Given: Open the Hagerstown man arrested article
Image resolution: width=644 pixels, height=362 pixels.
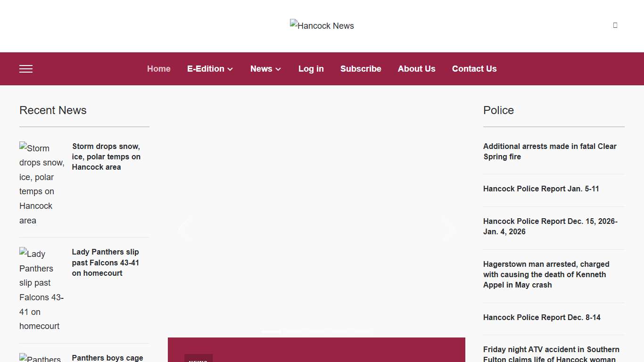Looking at the screenshot, I should pyautogui.click(x=546, y=274).
